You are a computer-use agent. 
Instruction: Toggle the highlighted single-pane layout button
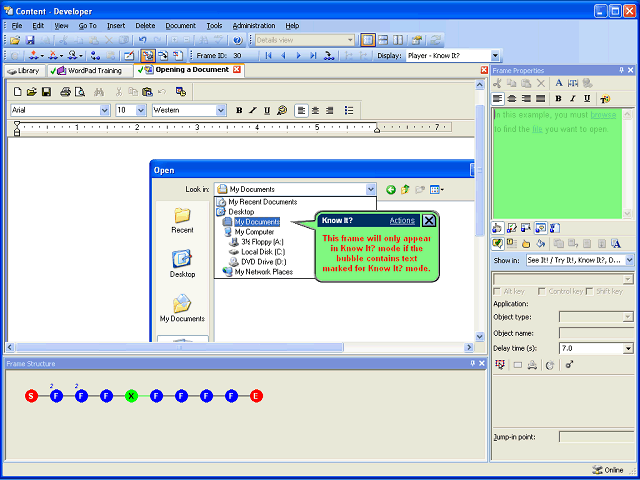[368, 40]
